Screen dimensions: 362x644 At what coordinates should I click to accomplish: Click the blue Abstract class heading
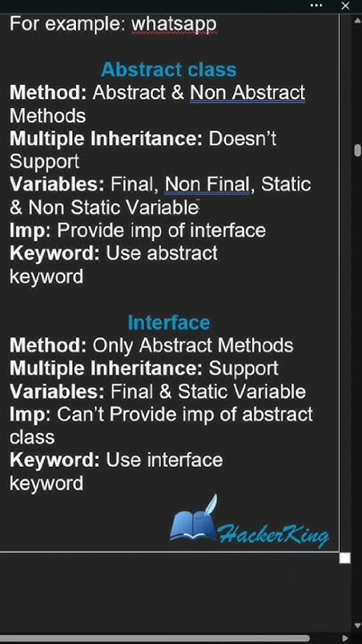click(x=169, y=70)
